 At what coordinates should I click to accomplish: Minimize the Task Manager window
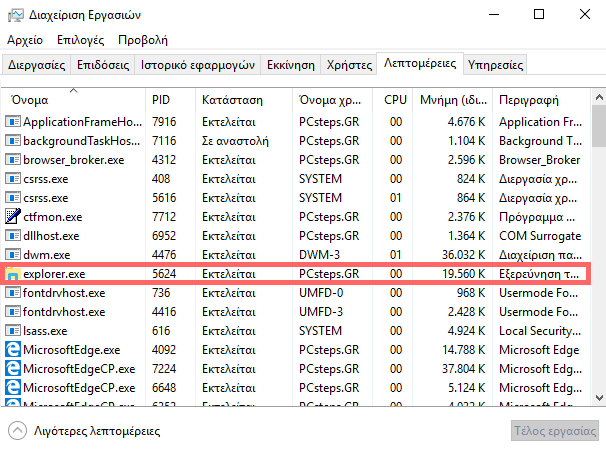(494, 15)
